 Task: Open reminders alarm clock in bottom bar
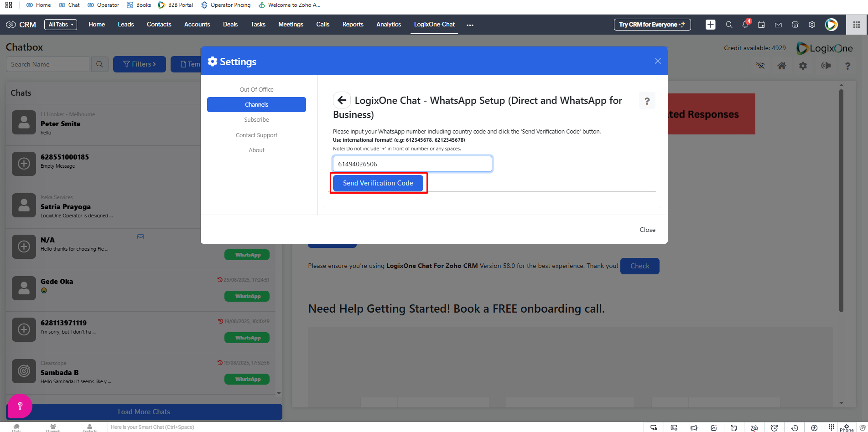[774, 427]
